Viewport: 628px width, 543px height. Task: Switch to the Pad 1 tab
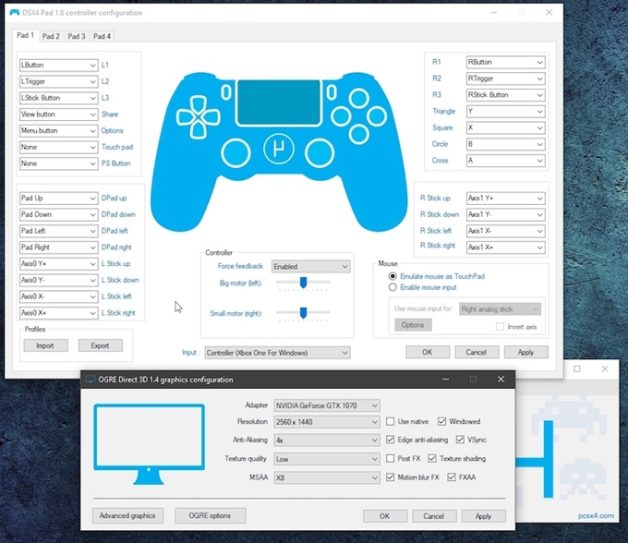(25, 35)
